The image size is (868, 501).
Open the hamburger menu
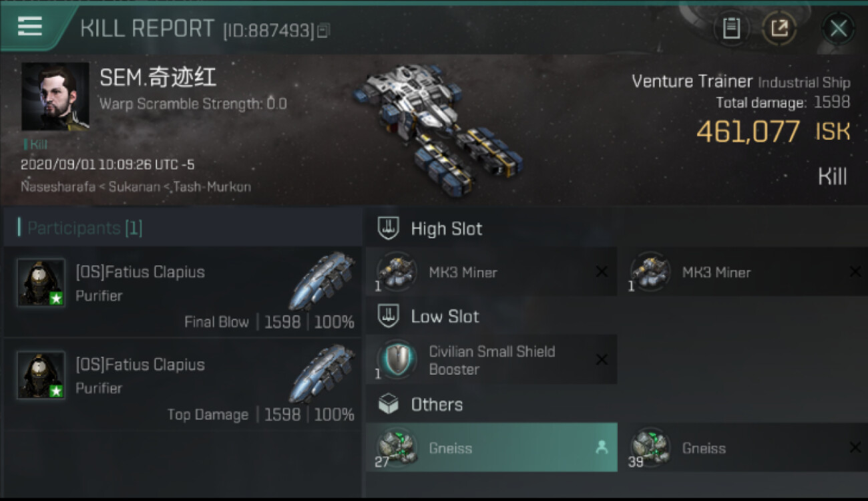click(x=30, y=27)
